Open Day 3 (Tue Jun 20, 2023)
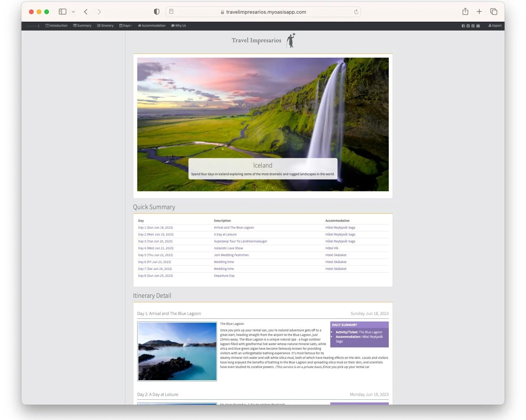The height and width of the screenshot is (420, 526). coord(155,241)
